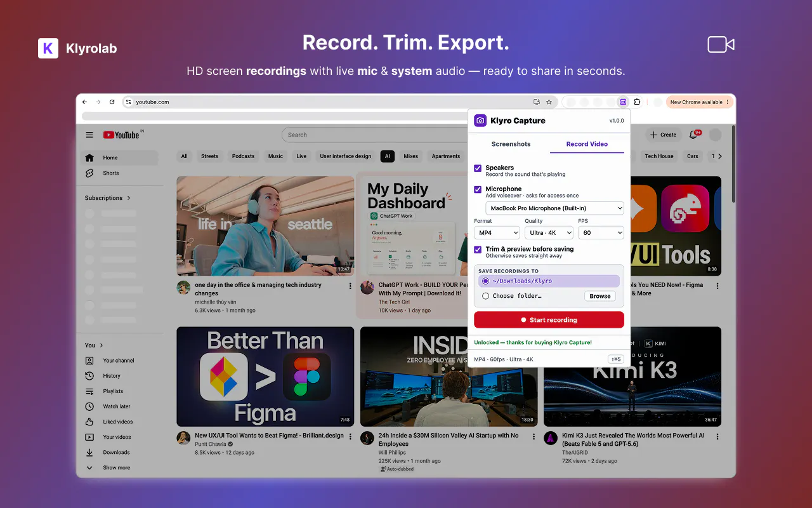Viewport: 812px width, 508px height.
Task: Open options menu for 'one day in the office' video
Action: coord(350,286)
